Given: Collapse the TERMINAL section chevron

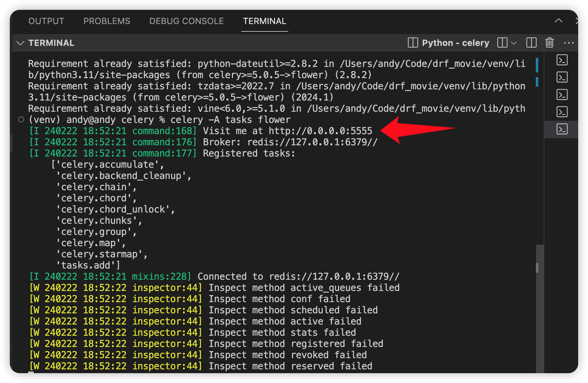Looking at the screenshot, I should point(20,43).
